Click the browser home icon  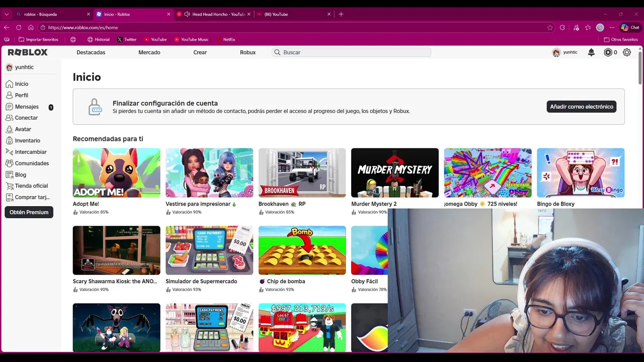tap(31, 28)
